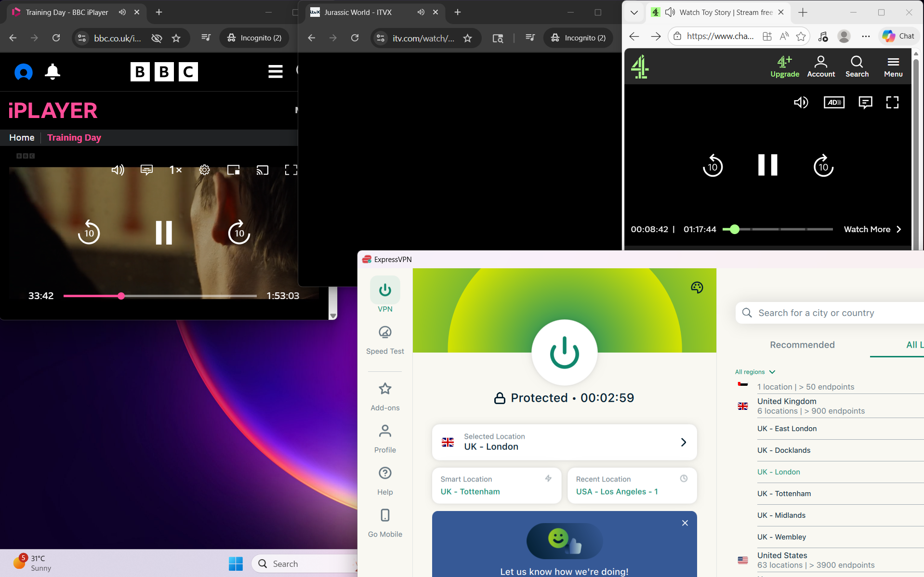Viewport: 924px width, 577px height.
Task: Toggle fullscreen on the Channel 4 player
Action: [x=892, y=102]
